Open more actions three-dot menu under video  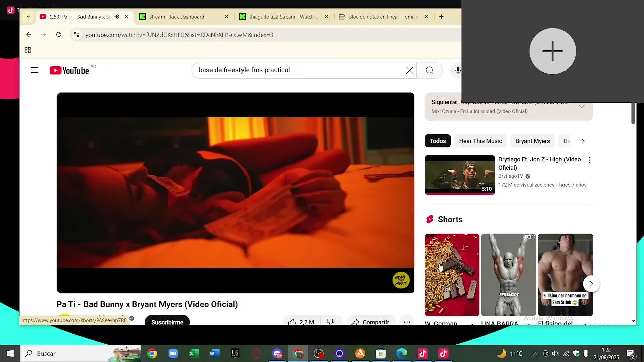[407, 321]
